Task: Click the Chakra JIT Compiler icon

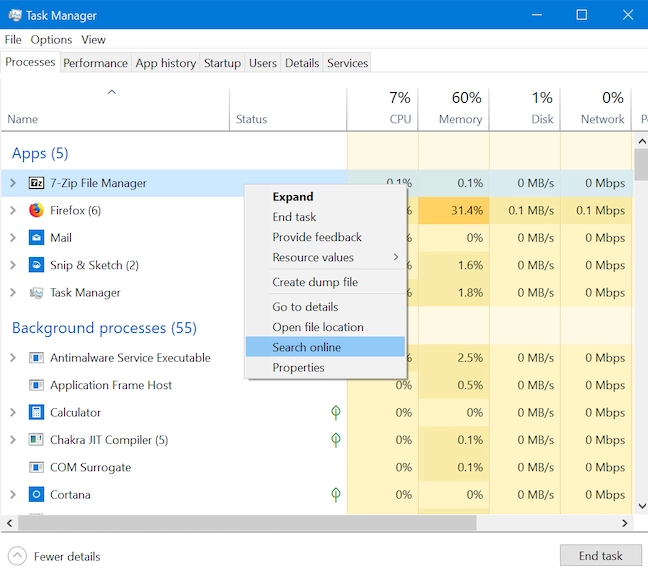Action: [x=36, y=440]
